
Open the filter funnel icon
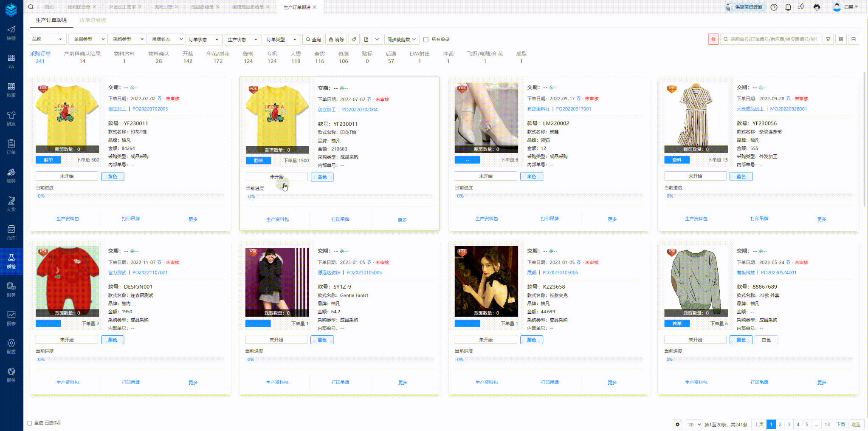(x=828, y=40)
